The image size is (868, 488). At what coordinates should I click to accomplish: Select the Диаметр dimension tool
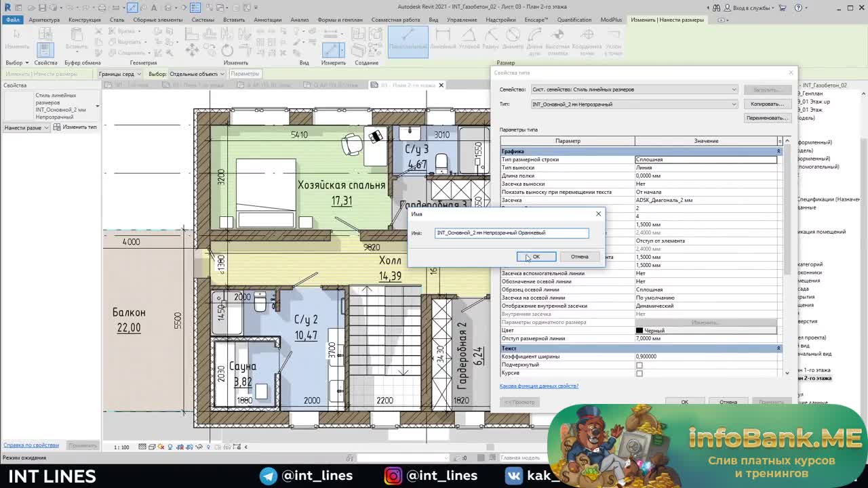click(x=513, y=39)
